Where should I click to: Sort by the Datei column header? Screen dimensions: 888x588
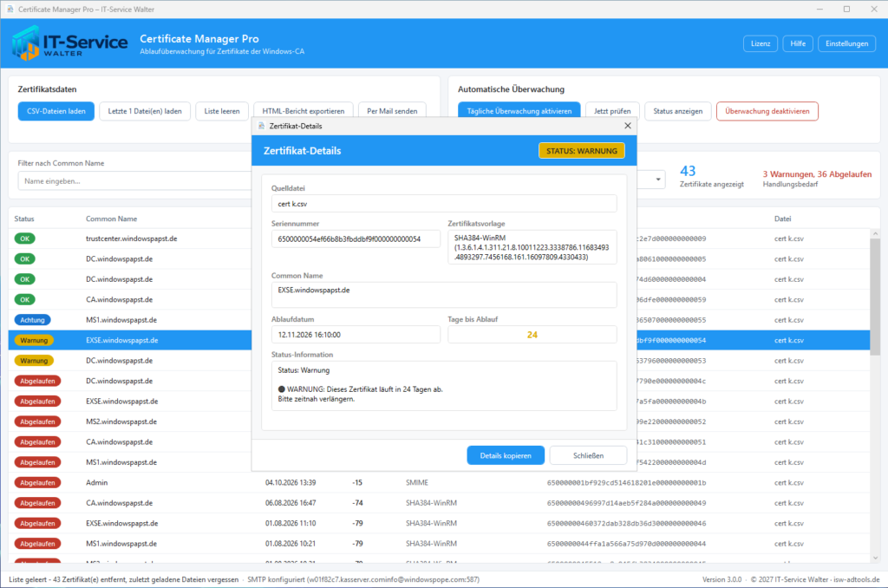click(x=783, y=219)
